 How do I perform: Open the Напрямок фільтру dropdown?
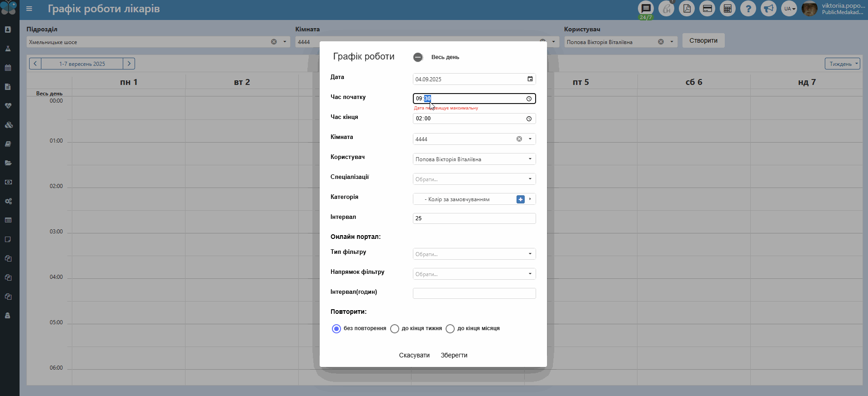pyautogui.click(x=474, y=274)
